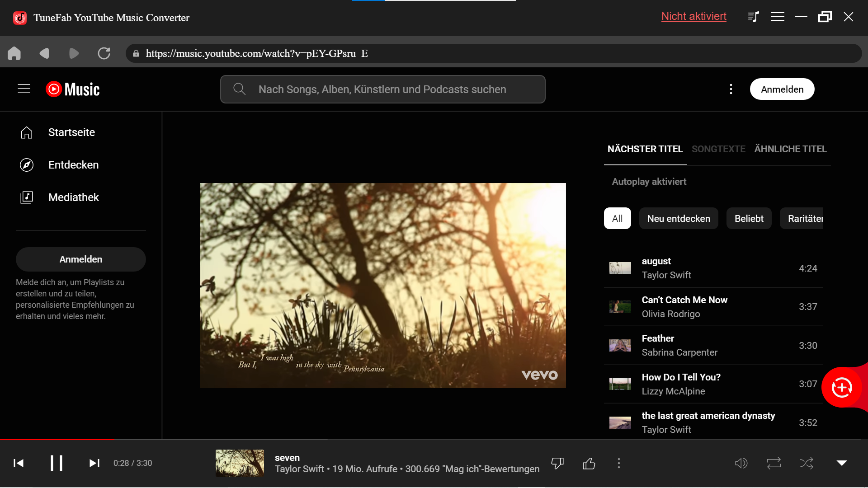Focus the song search field
This screenshot has height=488, width=868.
click(382, 89)
